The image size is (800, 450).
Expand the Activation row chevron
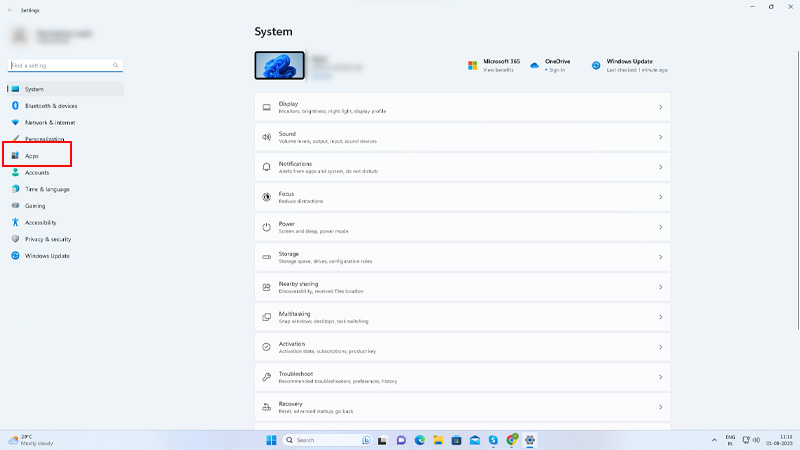[660, 347]
